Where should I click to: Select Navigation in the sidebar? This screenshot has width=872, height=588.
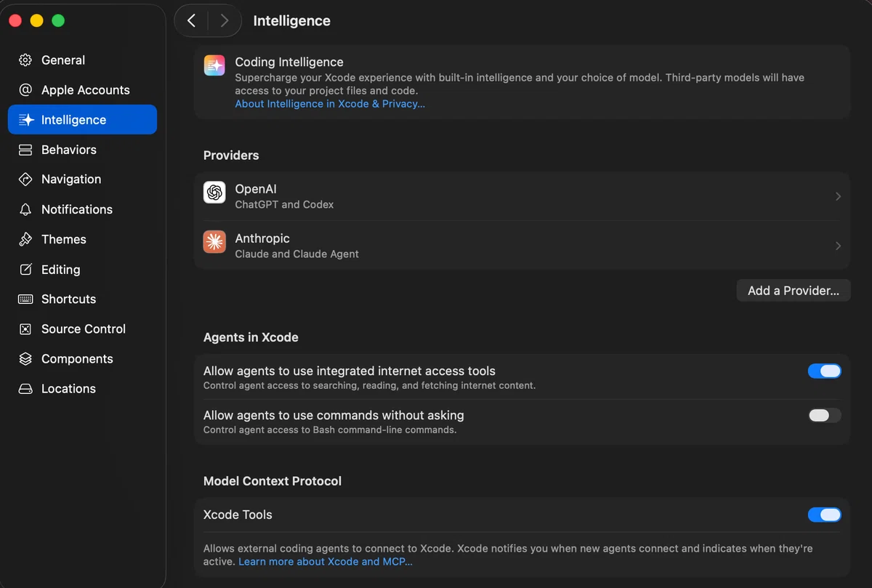(x=82, y=180)
